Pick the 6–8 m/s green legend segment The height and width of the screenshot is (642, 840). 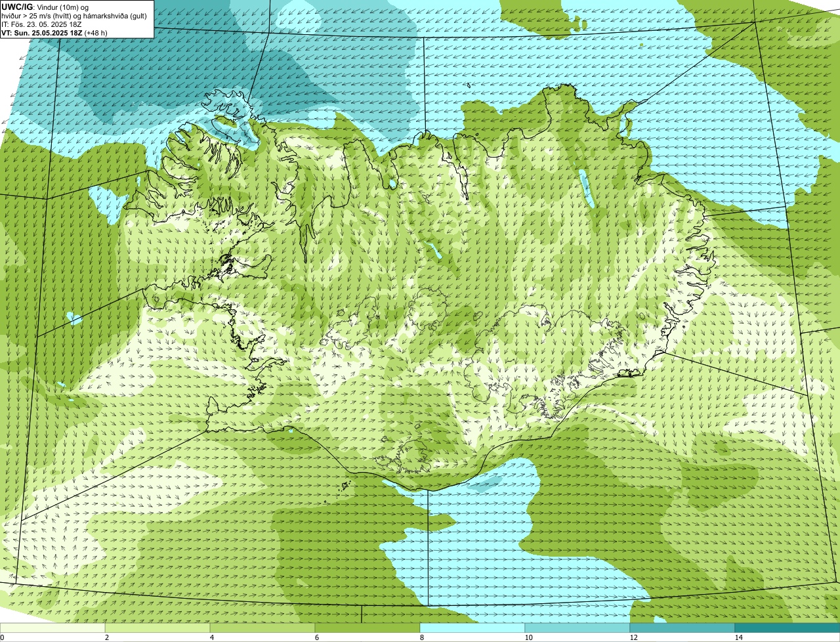click(x=367, y=628)
